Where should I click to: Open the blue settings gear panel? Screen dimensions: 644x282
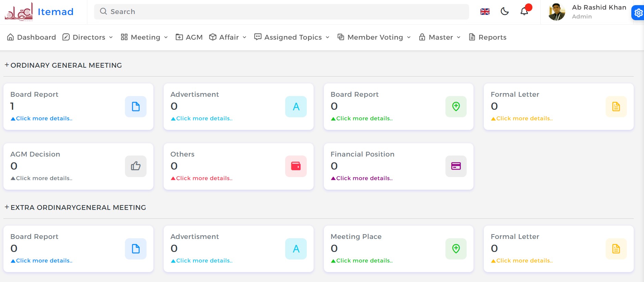638,13
